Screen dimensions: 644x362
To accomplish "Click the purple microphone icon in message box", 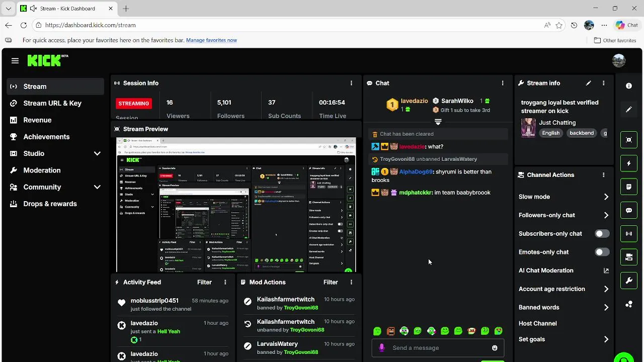I will (382, 347).
